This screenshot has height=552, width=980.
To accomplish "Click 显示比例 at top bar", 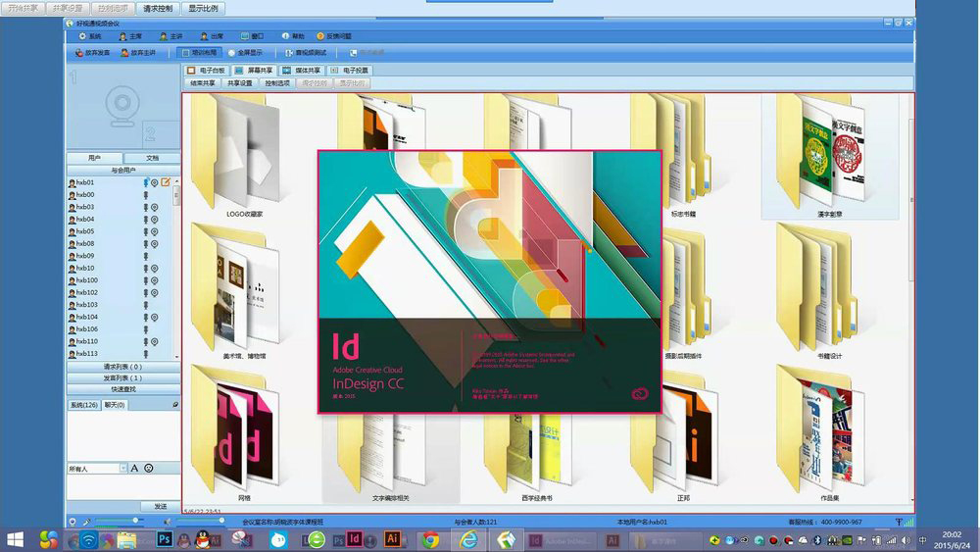I will click(203, 8).
